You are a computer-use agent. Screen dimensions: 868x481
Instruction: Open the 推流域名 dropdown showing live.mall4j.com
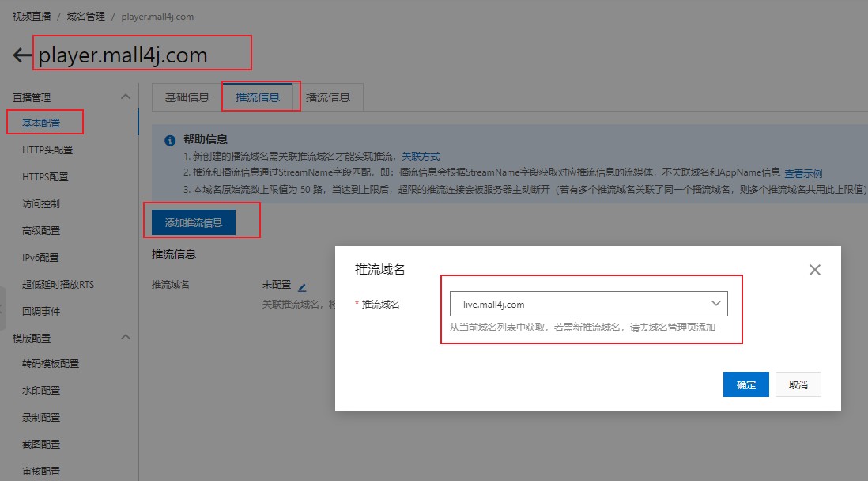coord(588,304)
